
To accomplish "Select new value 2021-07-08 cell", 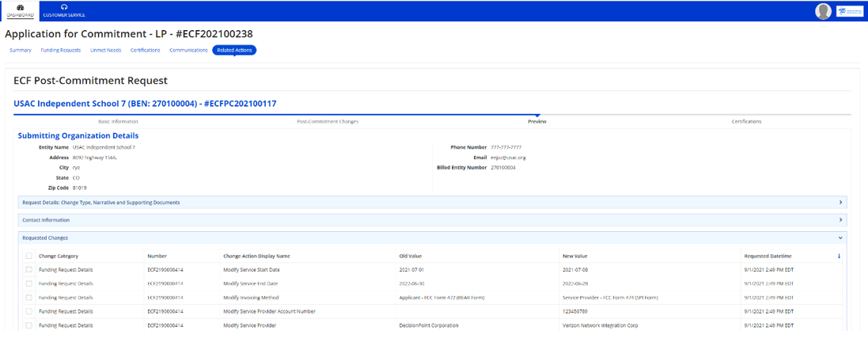I will coord(575,270).
